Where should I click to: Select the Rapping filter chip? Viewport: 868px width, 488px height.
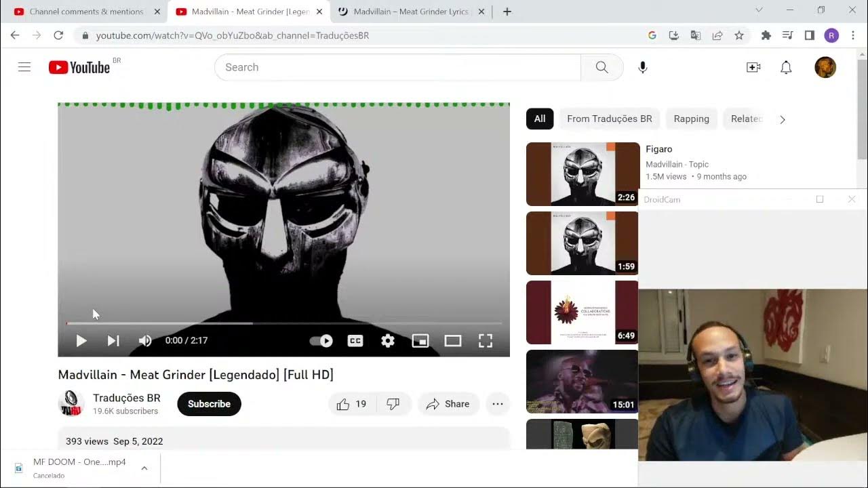[x=691, y=119]
